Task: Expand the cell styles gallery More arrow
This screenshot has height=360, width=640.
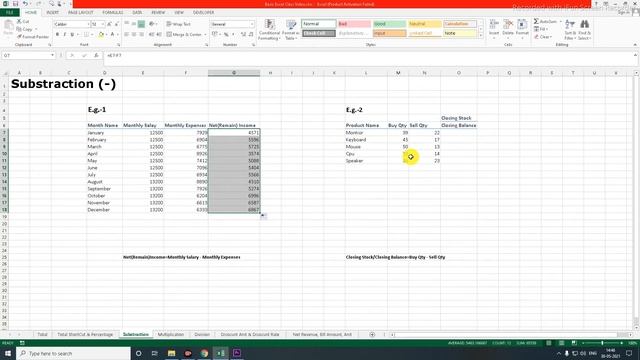Action: pos(481,36)
